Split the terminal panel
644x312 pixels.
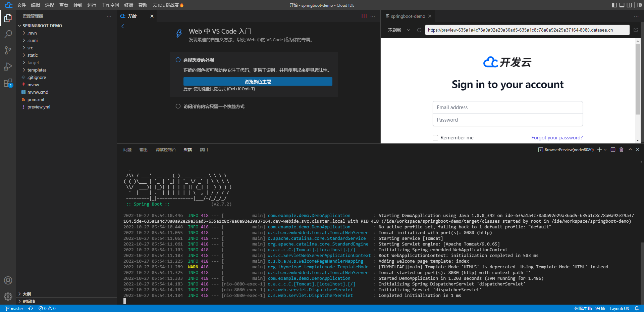pyautogui.click(x=613, y=150)
